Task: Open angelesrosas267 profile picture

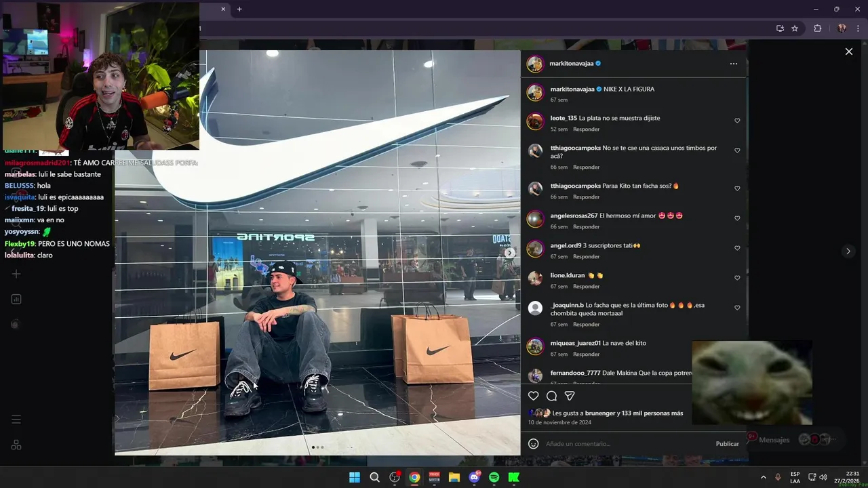Action: click(x=535, y=219)
